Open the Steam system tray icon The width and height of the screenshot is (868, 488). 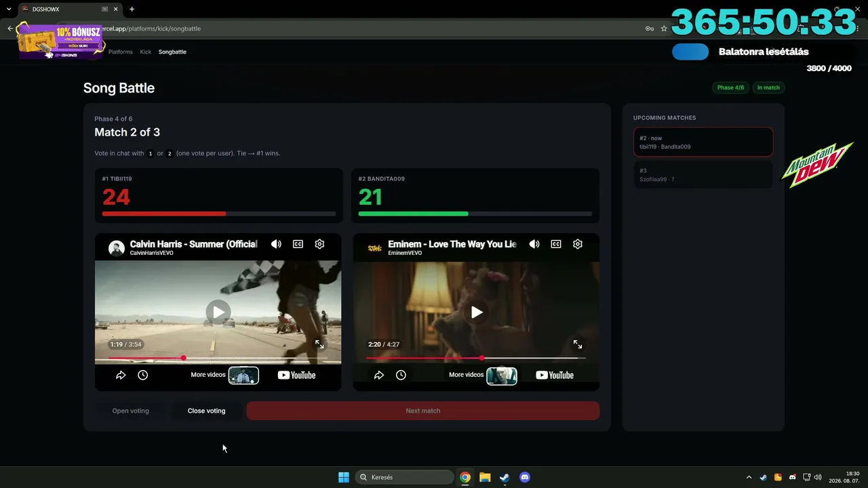(764, 477)
